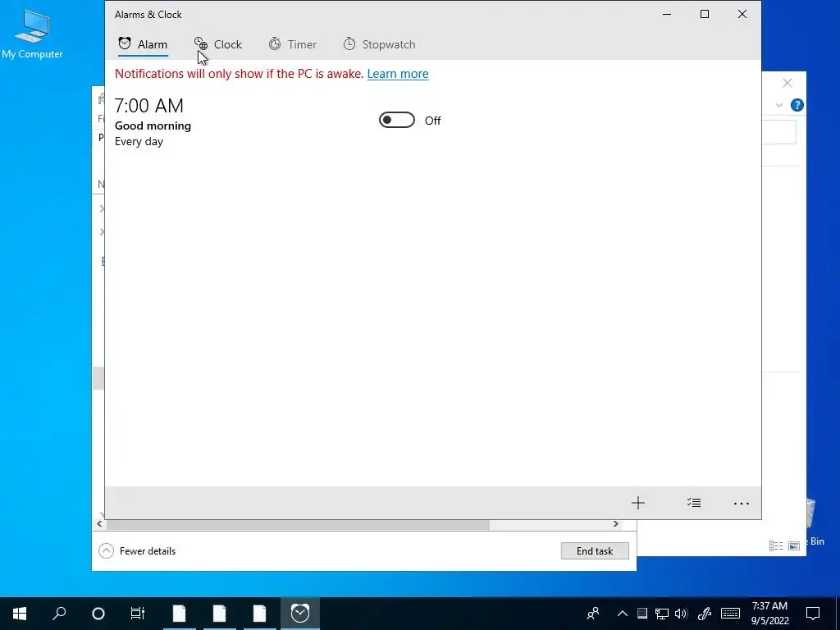Click the second document taskbar icon
The image size is (840, 630).
point(220,614)
